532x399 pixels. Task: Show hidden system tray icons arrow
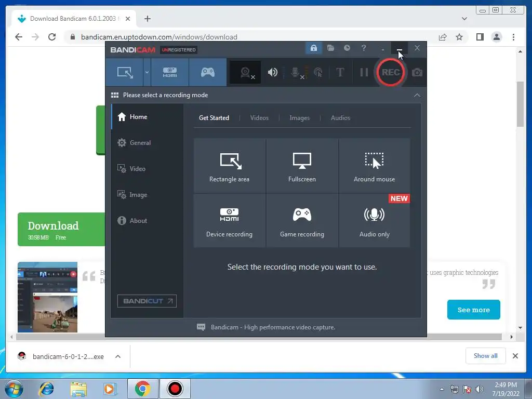(442, 389)
